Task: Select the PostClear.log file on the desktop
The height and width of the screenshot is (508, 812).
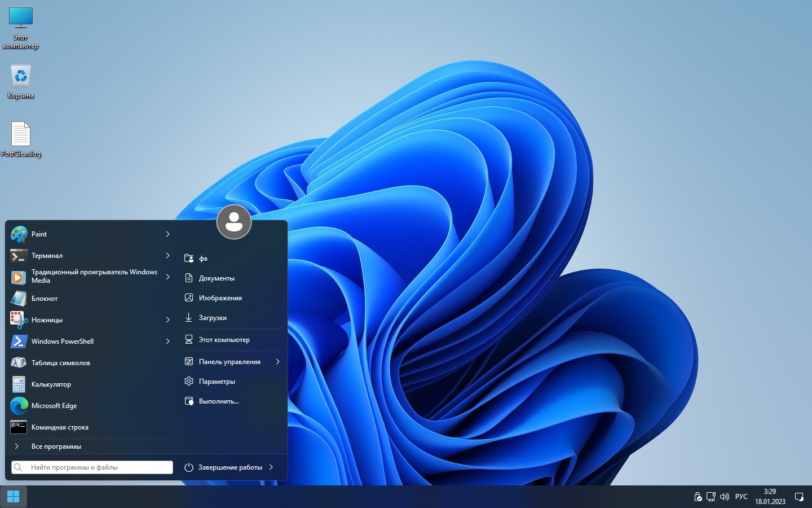Action: click(x=21, y=139)
